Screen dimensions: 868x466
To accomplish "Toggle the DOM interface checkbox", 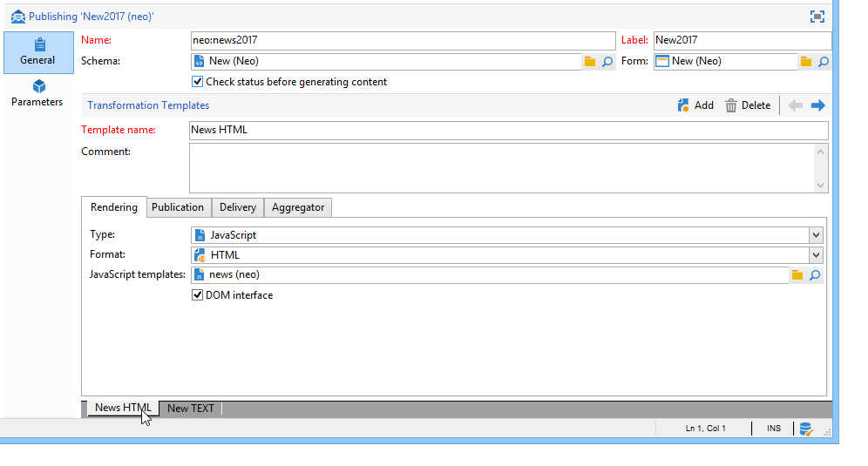I will pyautogui.click(x=197, y=295).
